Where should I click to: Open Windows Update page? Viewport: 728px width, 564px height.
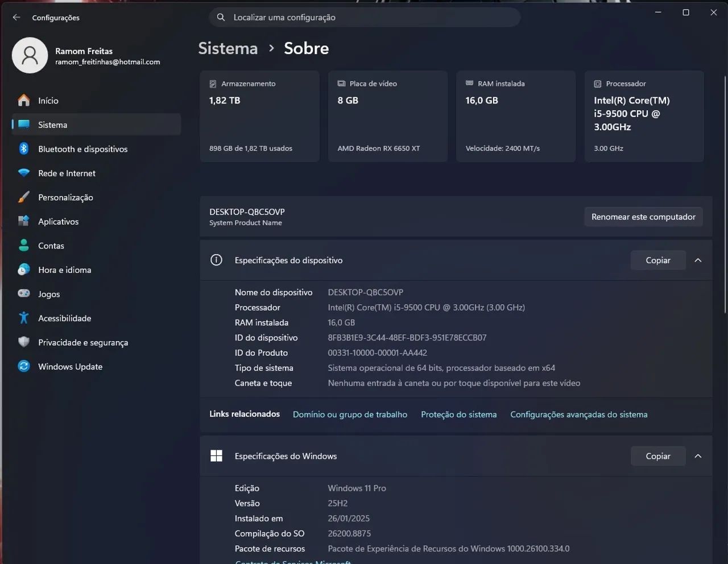[x=96, y=366]
